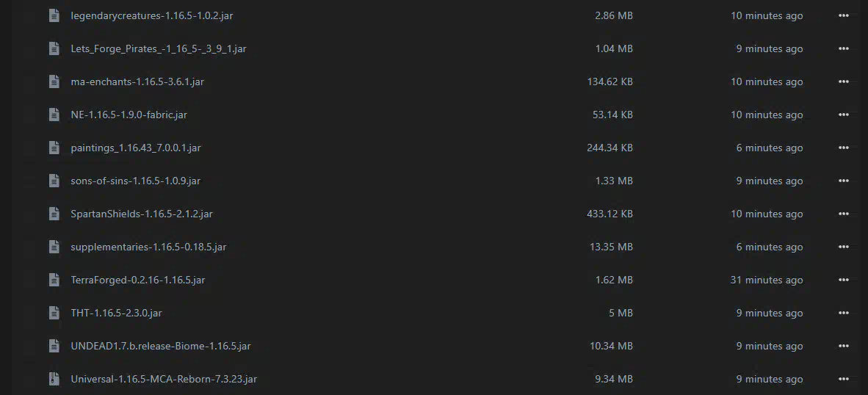This screenshot has height=395, width=868.
Task: Click file icon beside SpartanShields-1.16.5-2.1.2.jar
Action: [54, 214]
